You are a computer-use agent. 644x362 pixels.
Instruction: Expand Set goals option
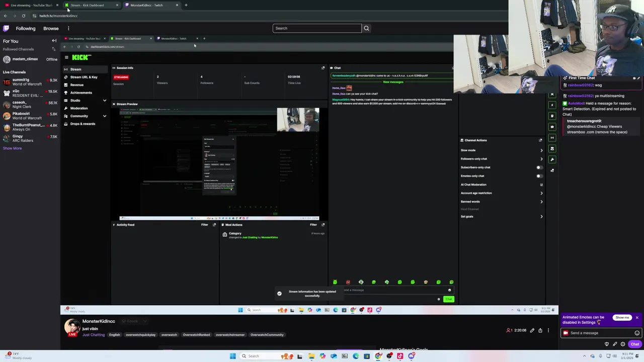(x=541, y=217)
